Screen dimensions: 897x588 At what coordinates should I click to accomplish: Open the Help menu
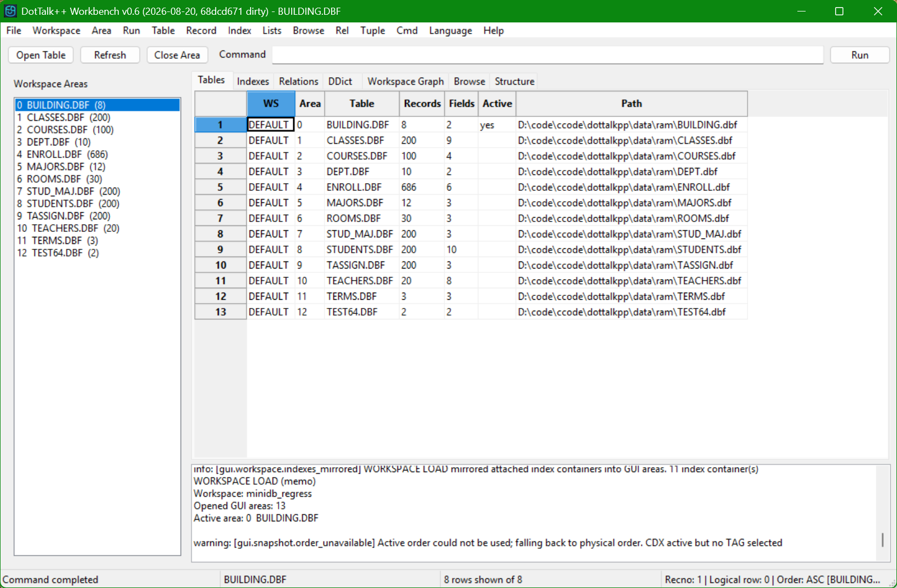coord(493,31)
